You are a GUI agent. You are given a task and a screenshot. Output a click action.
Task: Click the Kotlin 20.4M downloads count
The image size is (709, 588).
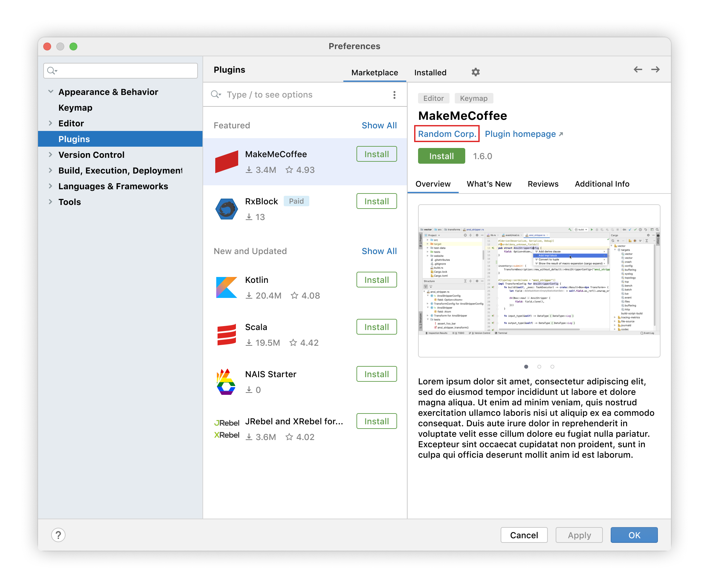[x=263, y=296]
